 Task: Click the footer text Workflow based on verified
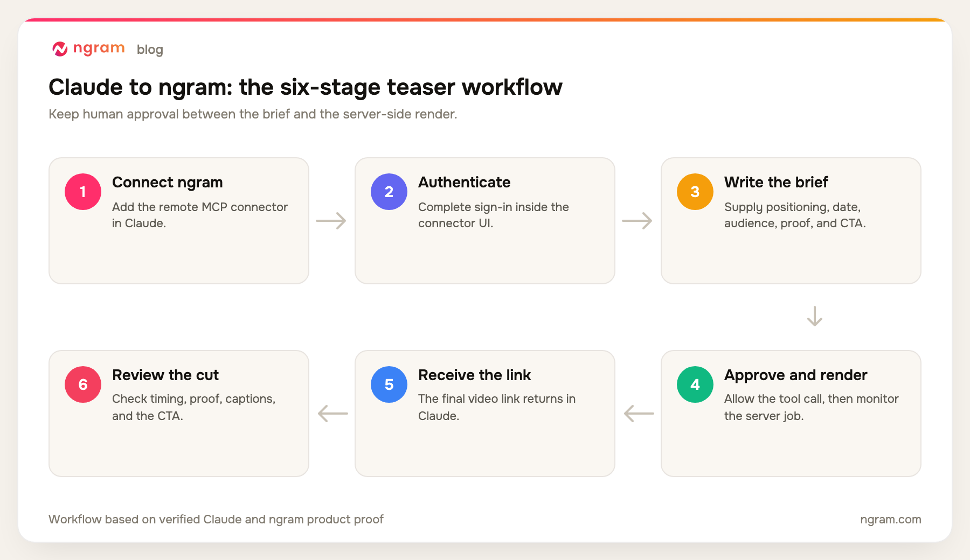(216, 520)
